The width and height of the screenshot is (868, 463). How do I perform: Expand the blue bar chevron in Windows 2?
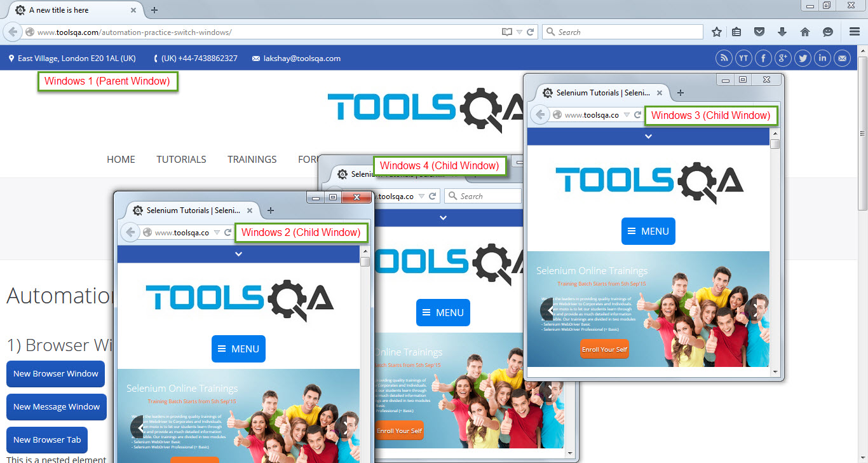point(238,254)
